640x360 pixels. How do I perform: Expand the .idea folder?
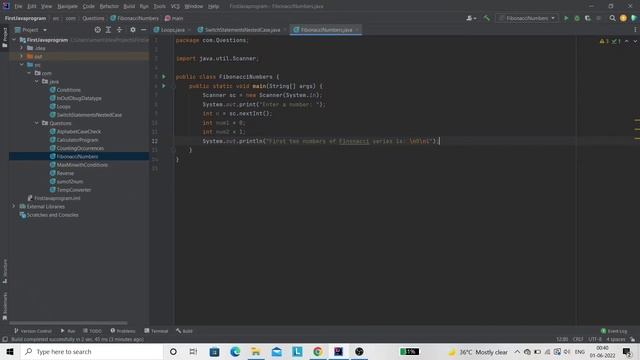[22, 48]
